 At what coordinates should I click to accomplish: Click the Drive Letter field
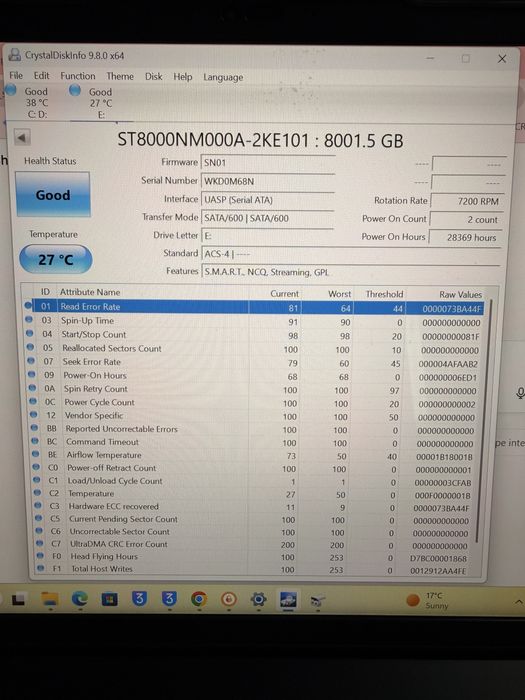(x=267, y=236)
